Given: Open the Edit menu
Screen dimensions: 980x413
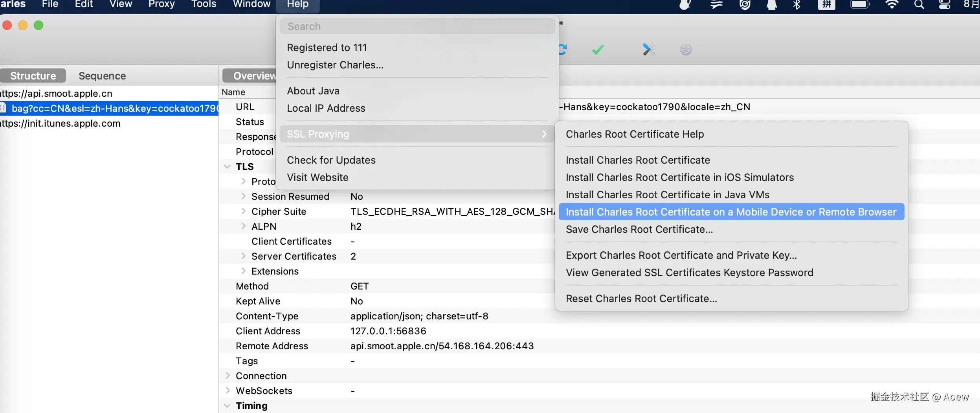Looking at the screenshot, I should (84, 4).
